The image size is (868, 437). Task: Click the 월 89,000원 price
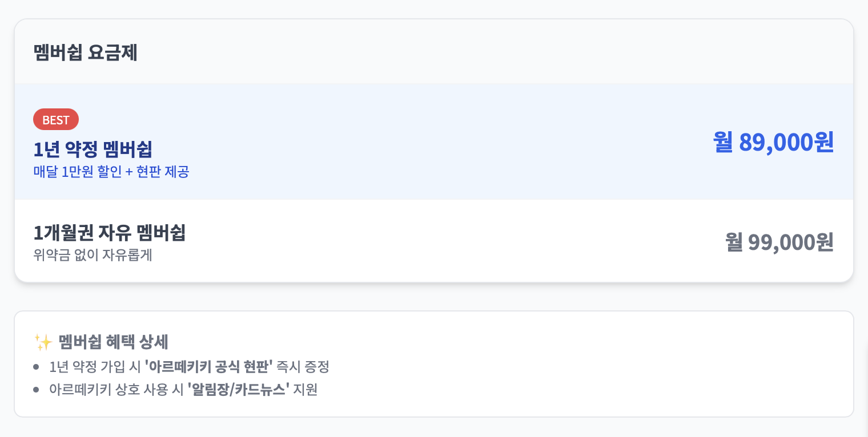pos(773,143)
